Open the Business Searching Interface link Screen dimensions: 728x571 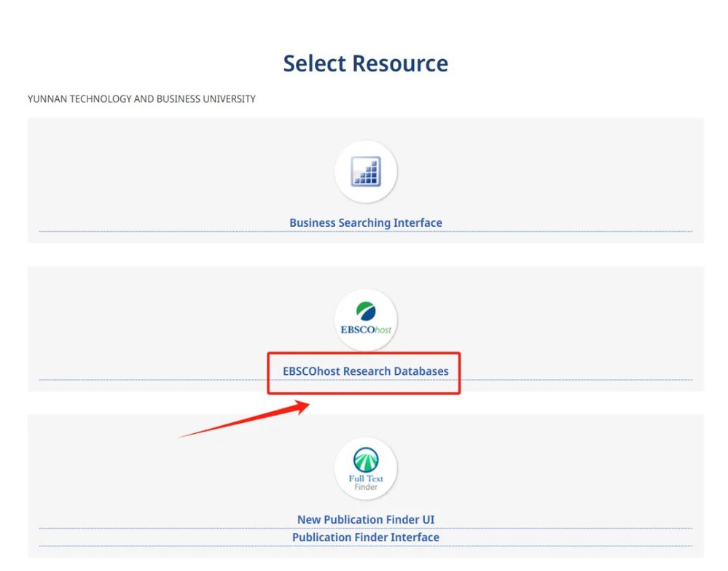tap(366, 222)
